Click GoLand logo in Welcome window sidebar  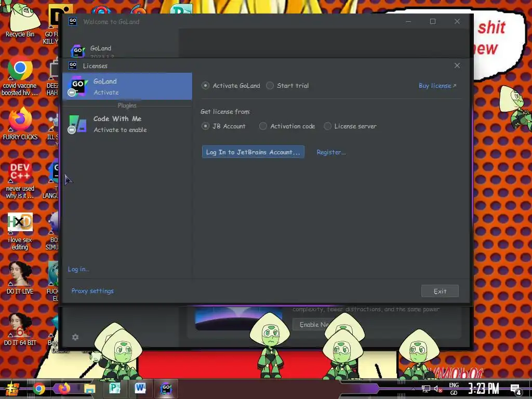click(x=78, y=51)
